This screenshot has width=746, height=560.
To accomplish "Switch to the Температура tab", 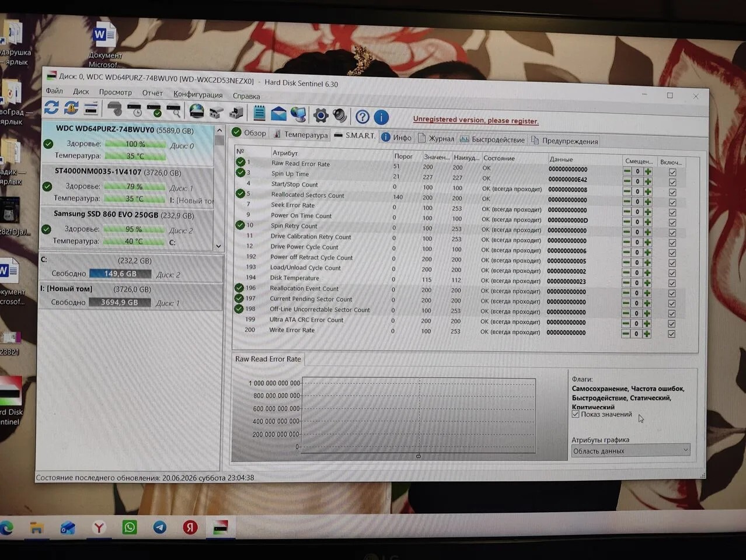I will tap(301, 135).
